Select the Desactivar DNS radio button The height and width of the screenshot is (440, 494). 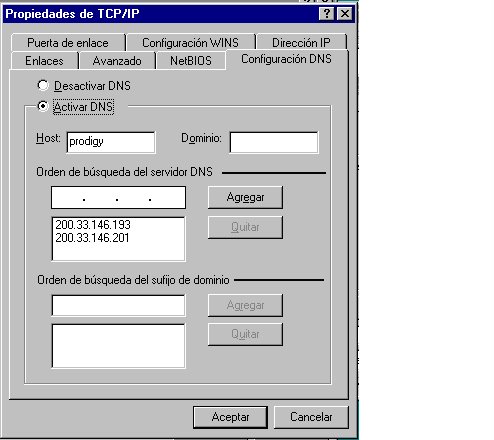click(x=43, y=85)
